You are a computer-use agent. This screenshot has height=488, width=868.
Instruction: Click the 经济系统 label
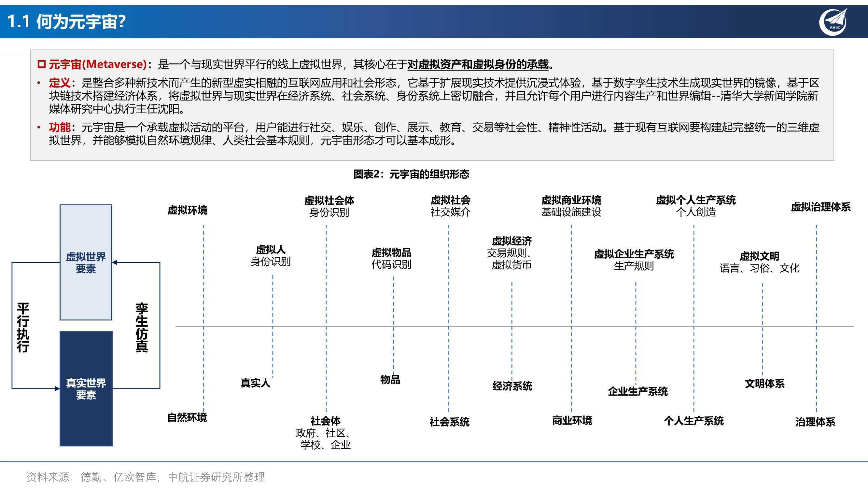(512, 386)
